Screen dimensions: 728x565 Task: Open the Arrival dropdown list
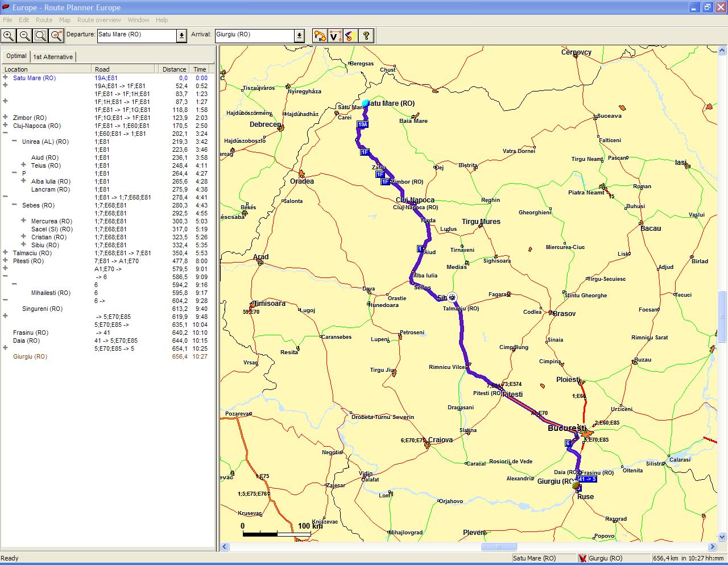pos(299,36)
